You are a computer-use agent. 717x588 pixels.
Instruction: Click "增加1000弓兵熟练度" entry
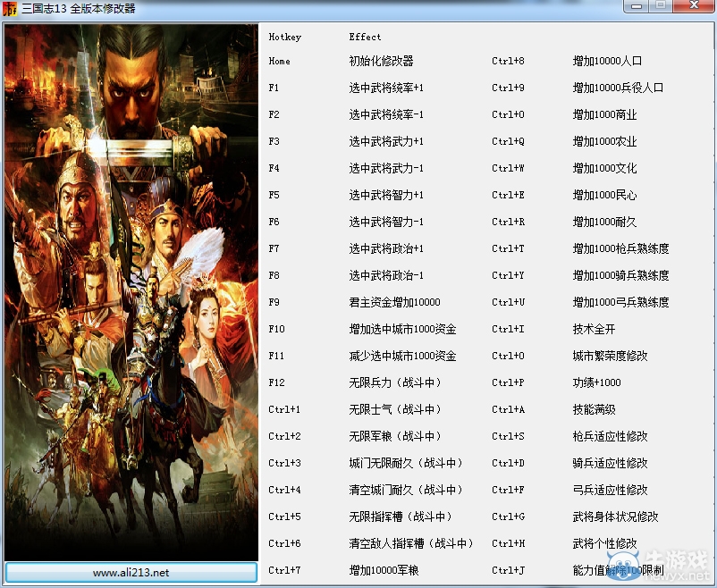pos(621,302)
